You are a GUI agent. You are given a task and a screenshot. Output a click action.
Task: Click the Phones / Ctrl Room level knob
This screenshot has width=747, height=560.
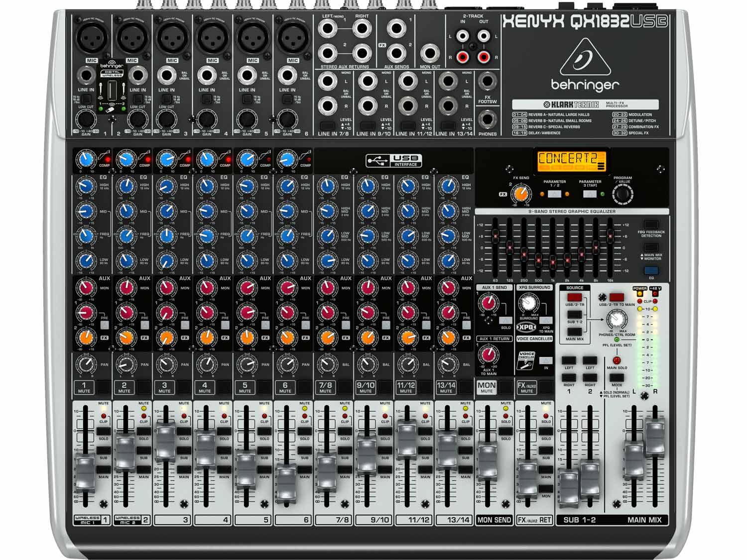[x=617, y=319]
